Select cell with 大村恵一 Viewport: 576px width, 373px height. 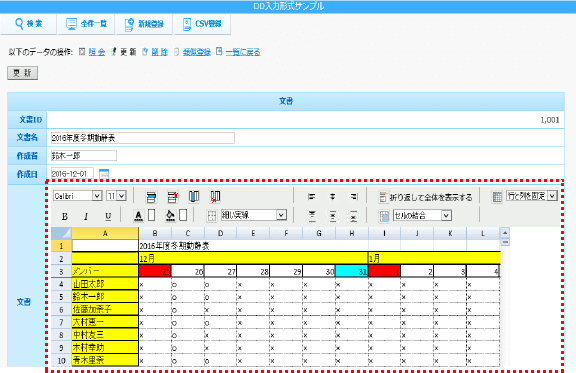[105, 322]
